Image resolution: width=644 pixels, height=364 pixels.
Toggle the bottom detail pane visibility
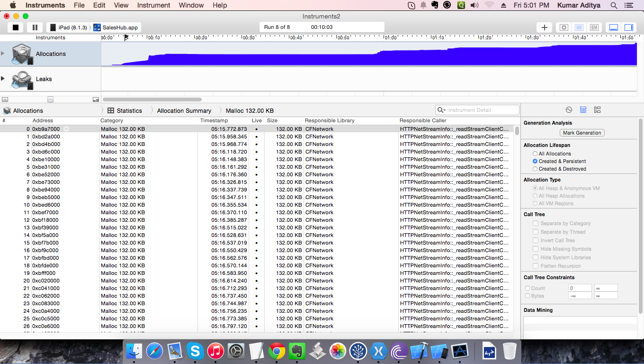tap(614, 27)
